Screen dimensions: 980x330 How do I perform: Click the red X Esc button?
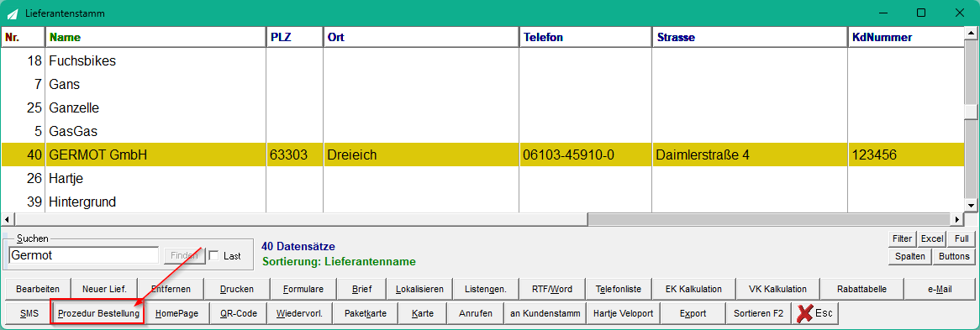(815, 313)
